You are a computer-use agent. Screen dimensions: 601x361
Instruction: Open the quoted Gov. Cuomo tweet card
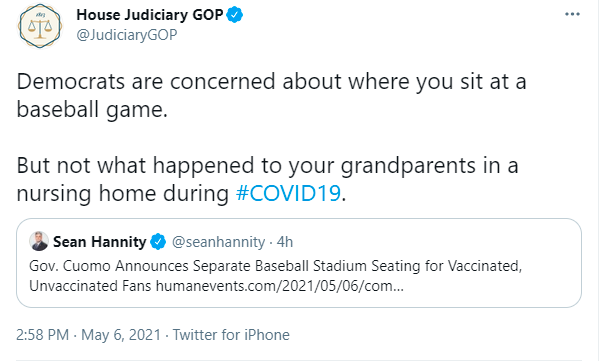(x=299, y=263)
